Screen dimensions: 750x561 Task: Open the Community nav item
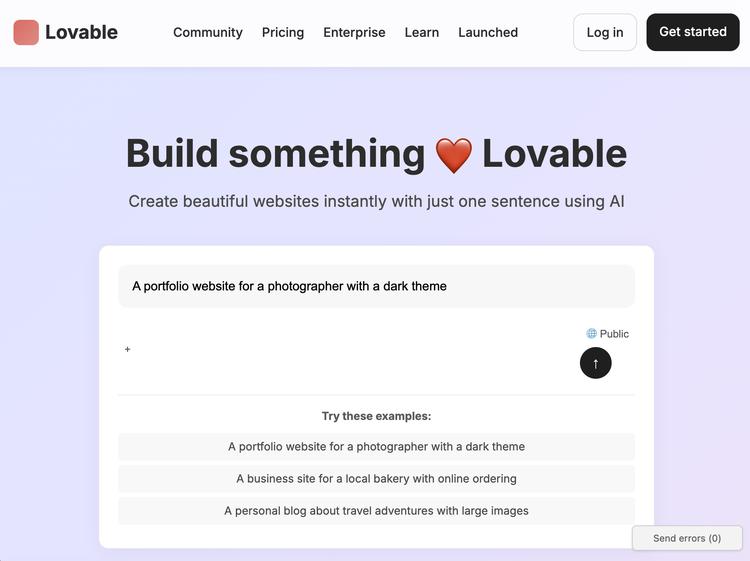coord(208,32)
